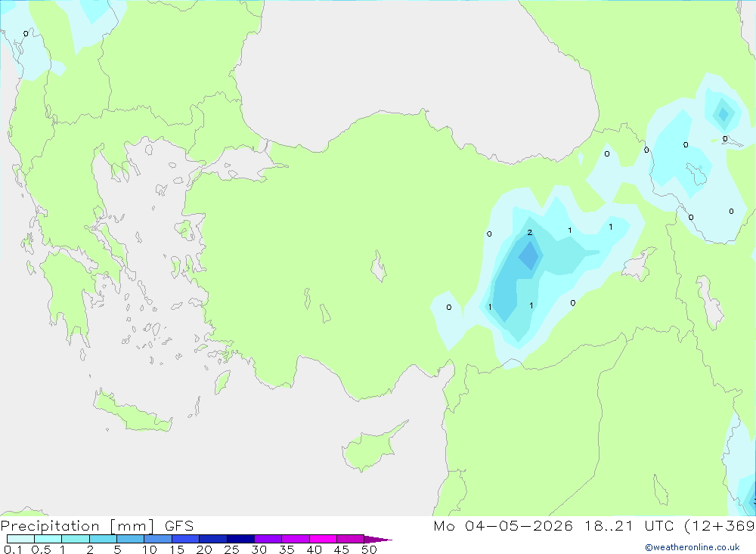
Task: Pick the 10–15 mm blue legend swatch
Action: pos(158,539)
